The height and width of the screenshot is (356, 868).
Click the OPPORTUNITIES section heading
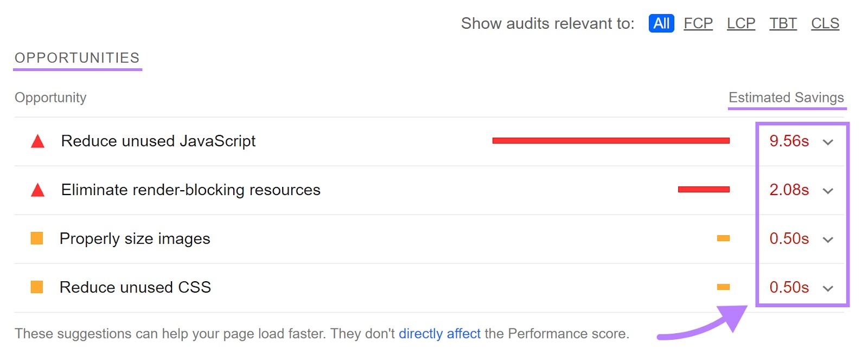(x=77, y=58)
